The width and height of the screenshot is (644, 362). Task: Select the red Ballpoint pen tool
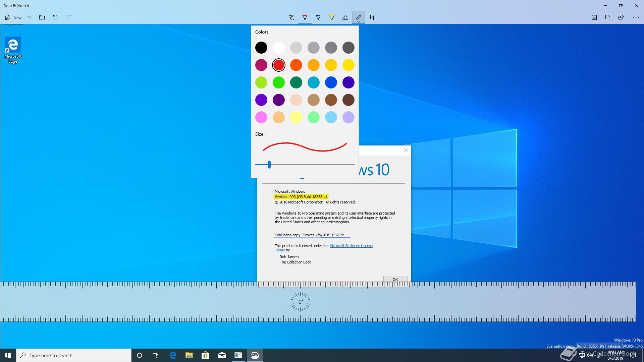305,17
